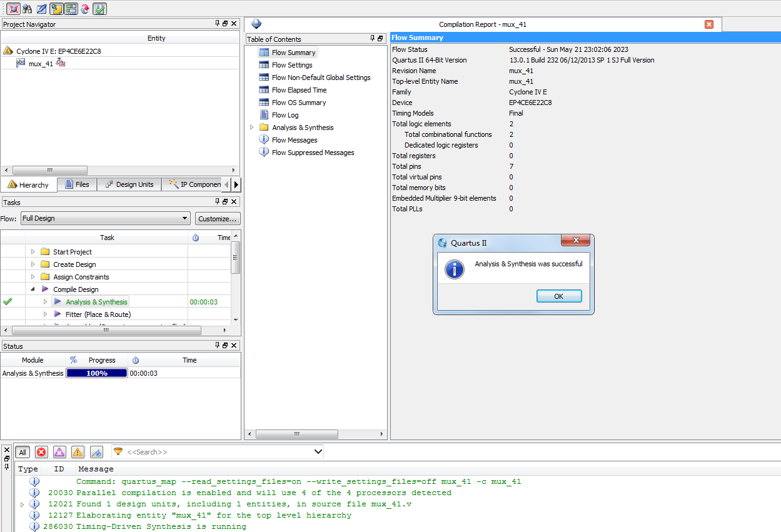
Task: Click the clock icon in Status header
Action: (136, 360)
